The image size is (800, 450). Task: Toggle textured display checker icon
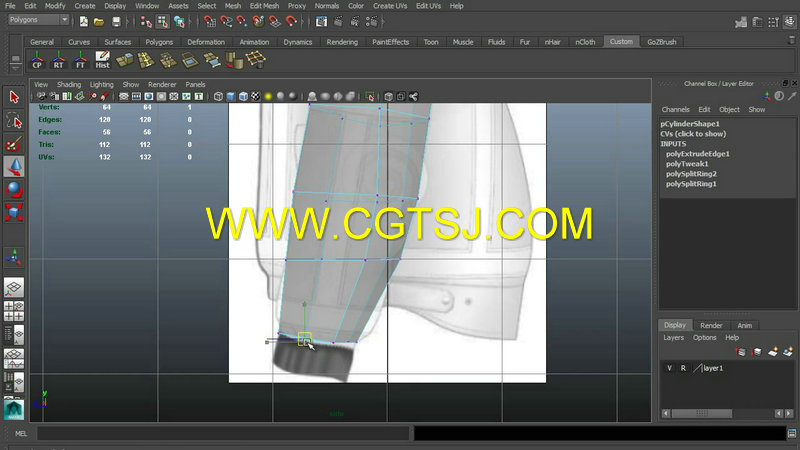pos(256,96)
